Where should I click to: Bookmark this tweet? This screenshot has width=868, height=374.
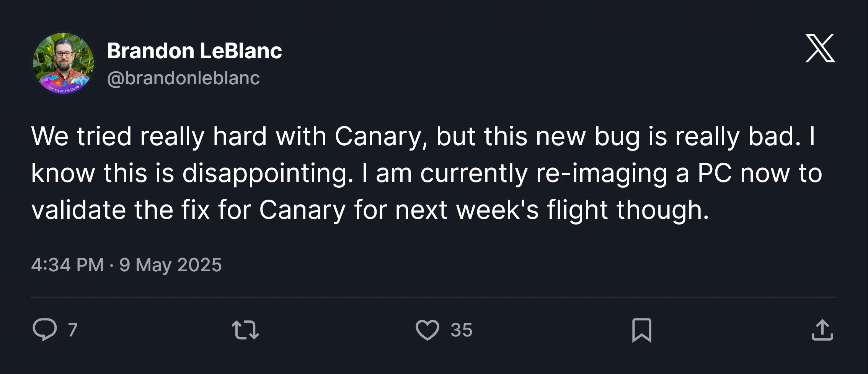pos(642,330)
